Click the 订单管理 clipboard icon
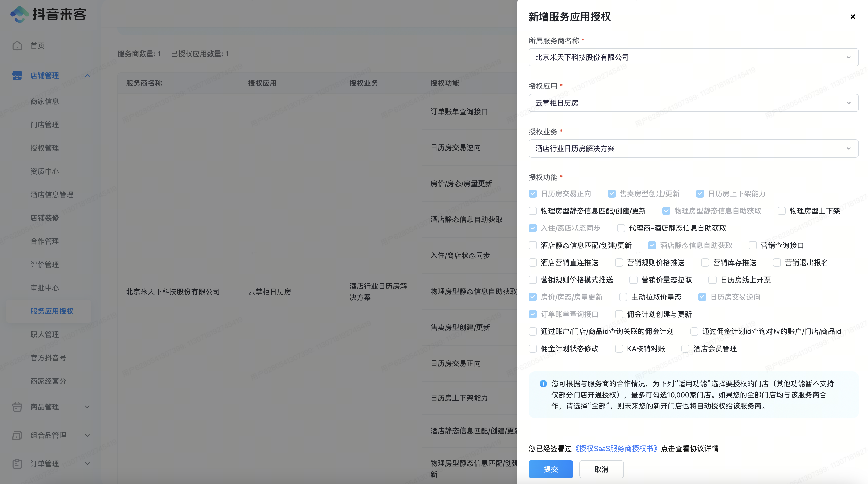Screen dimensions: 868x484 point(17,463)
